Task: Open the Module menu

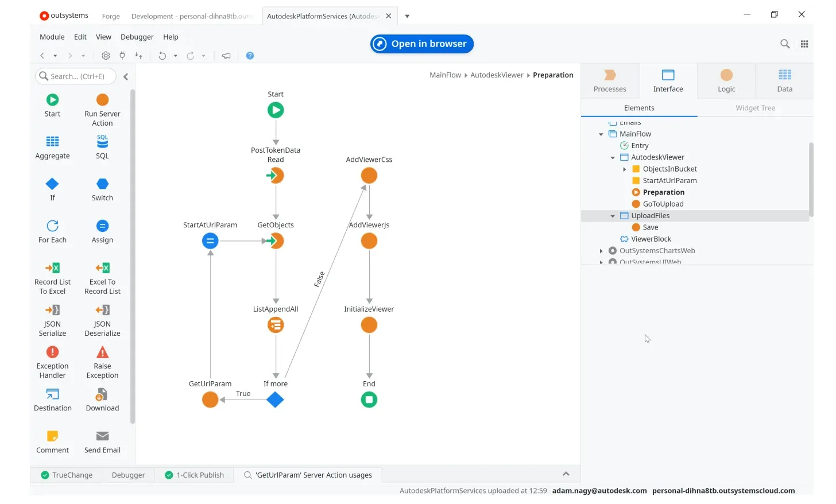Action: click(52, 37)
